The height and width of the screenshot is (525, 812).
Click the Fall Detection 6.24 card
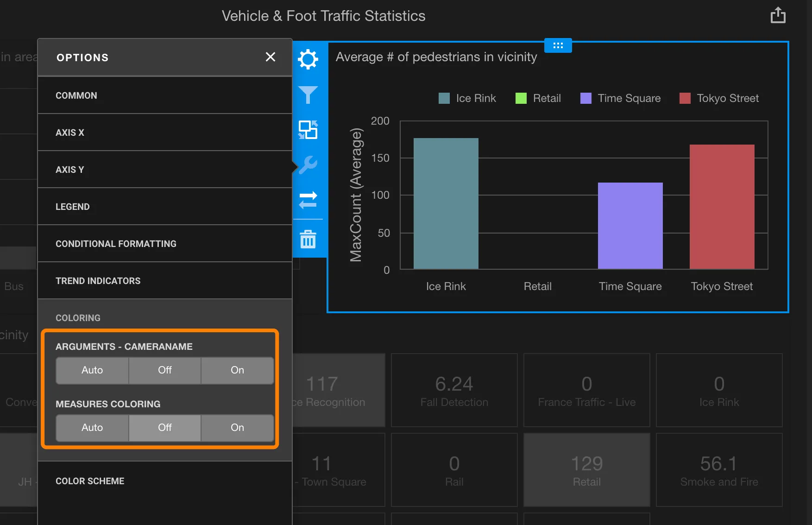pyautogui.click(x=454, y=390)
